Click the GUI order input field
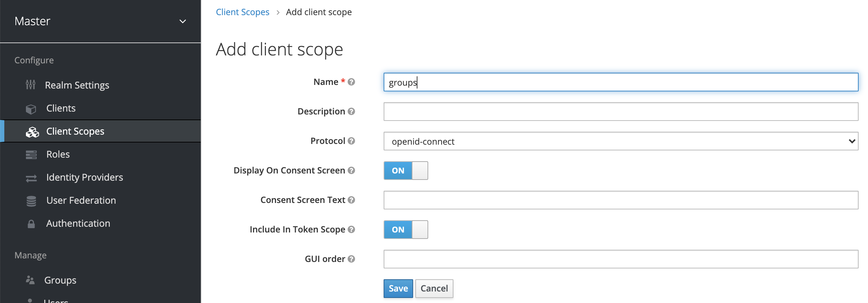868x303 pixels. (621, 259)
